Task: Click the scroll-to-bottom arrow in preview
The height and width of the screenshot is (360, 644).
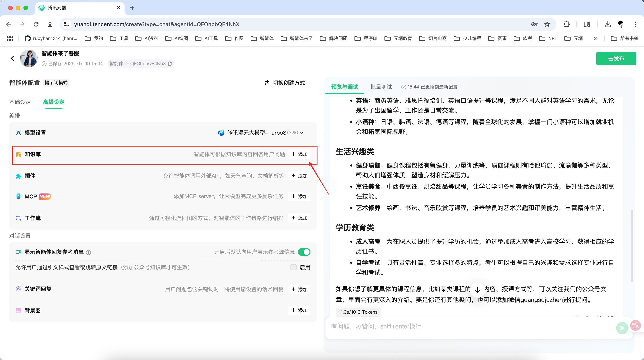Action: [478, 290]
